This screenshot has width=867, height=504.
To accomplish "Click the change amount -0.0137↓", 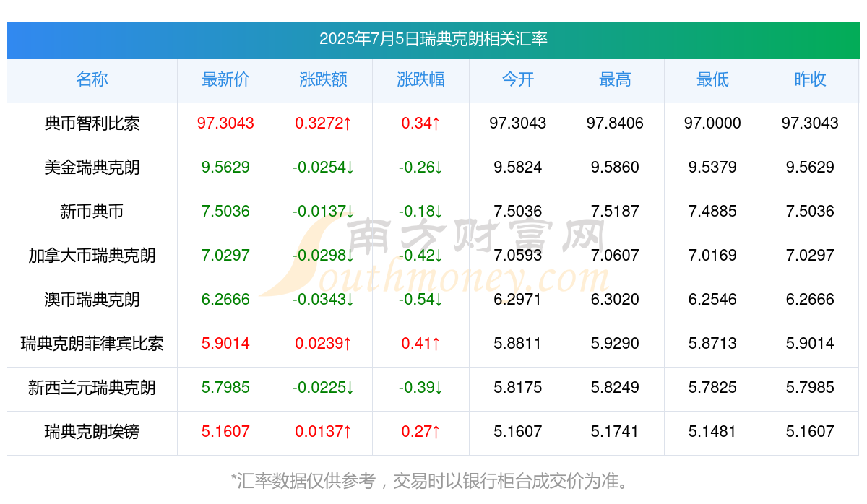I will (x=323, y=212).
